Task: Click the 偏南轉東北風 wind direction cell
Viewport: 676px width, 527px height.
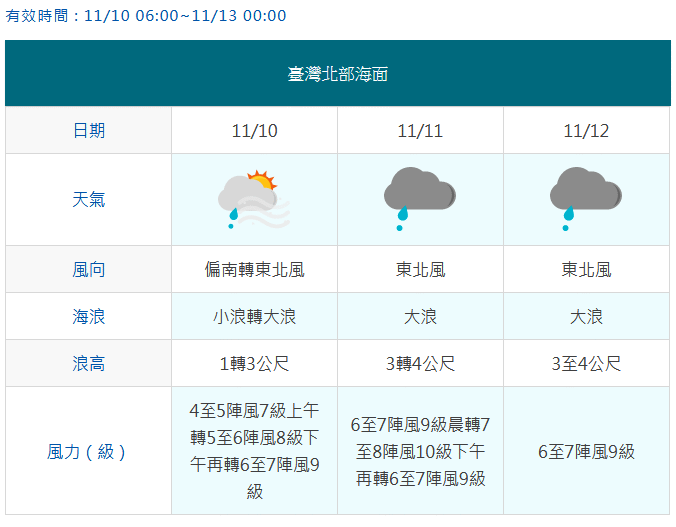Action: click(254, 269)
